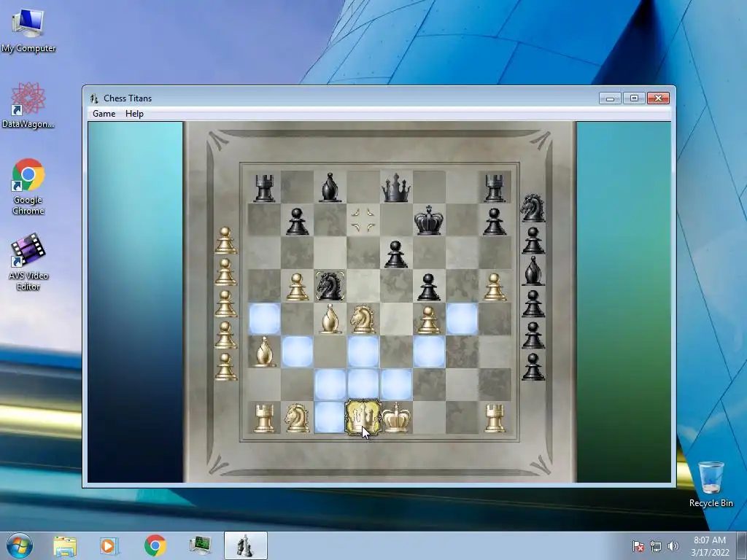The height and width of the screenshot is (560, 747).
Task: Select the white rook on a1
Action: [264, 418]
